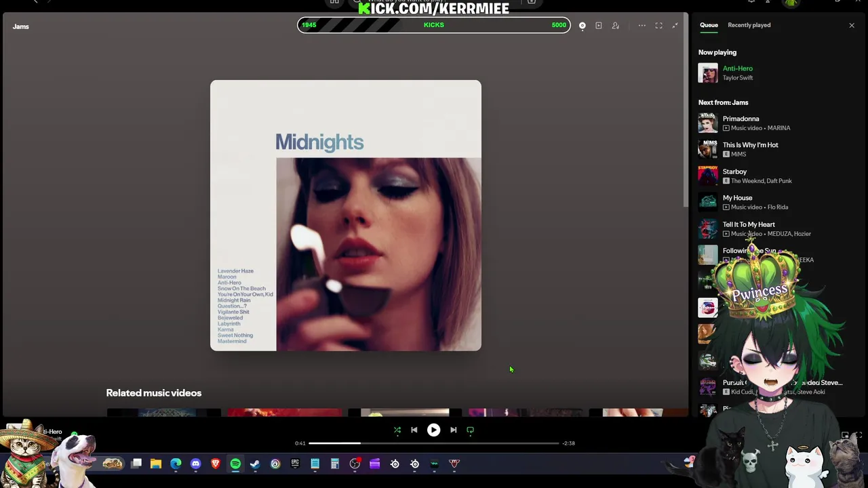
Task: Click the Anti-Hero now playing thumbnail
Action: click(708, 73)
